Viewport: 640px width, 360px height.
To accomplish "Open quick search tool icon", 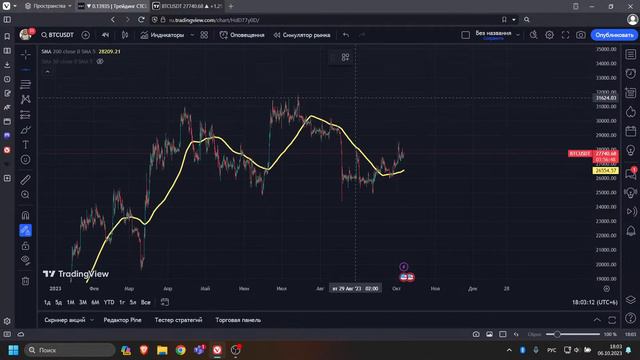I will click(x=533, y=35).
